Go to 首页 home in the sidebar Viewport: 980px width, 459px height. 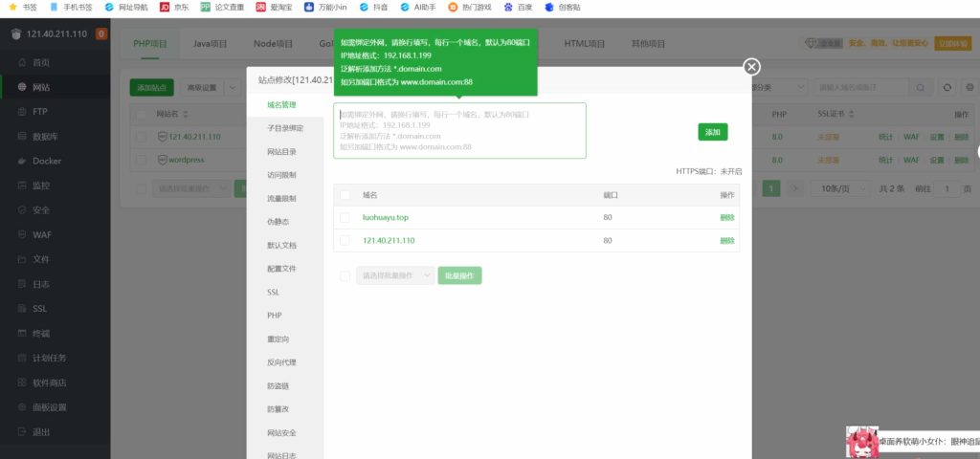pyautogui.click(x=40, y=62)
